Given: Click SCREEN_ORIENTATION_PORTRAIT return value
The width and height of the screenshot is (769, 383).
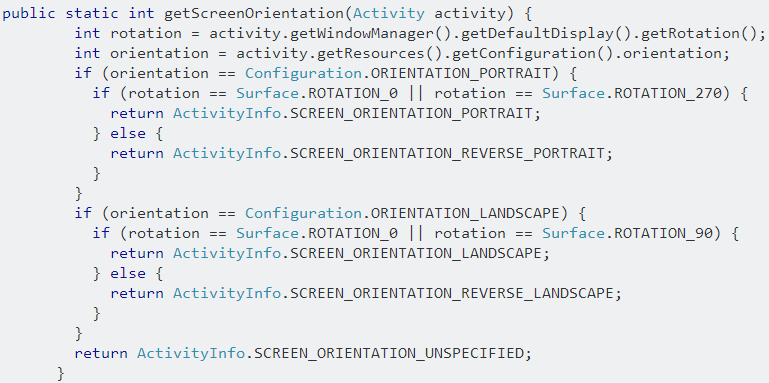Looking at the screenshot, I should pyautogui.click(x=411, y=113).
